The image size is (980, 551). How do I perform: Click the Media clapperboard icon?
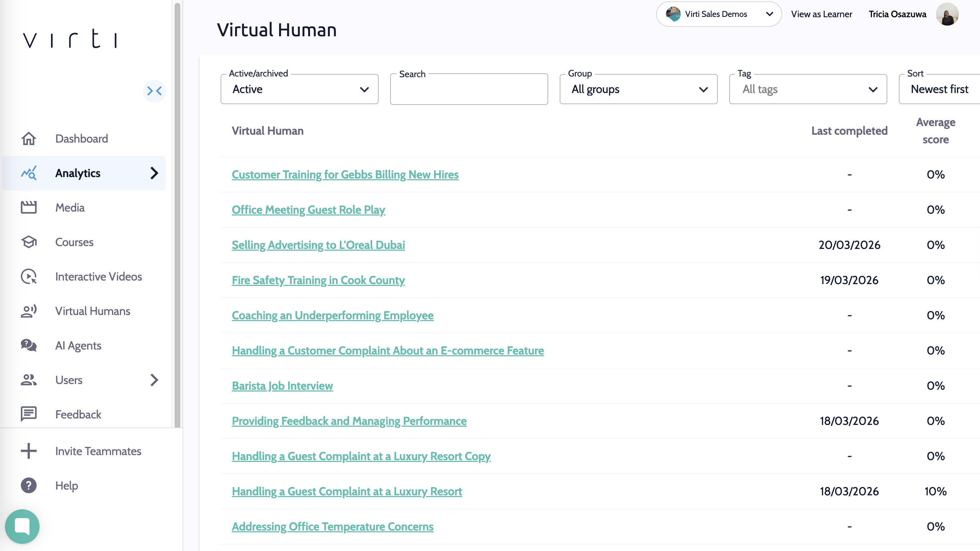[28, 208]
